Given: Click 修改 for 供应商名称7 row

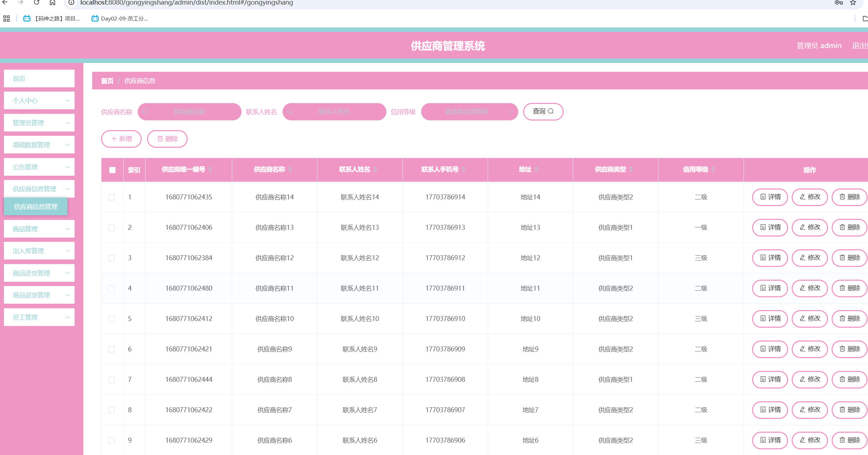Looking at the screenshot, I should [x=810, y=410].
